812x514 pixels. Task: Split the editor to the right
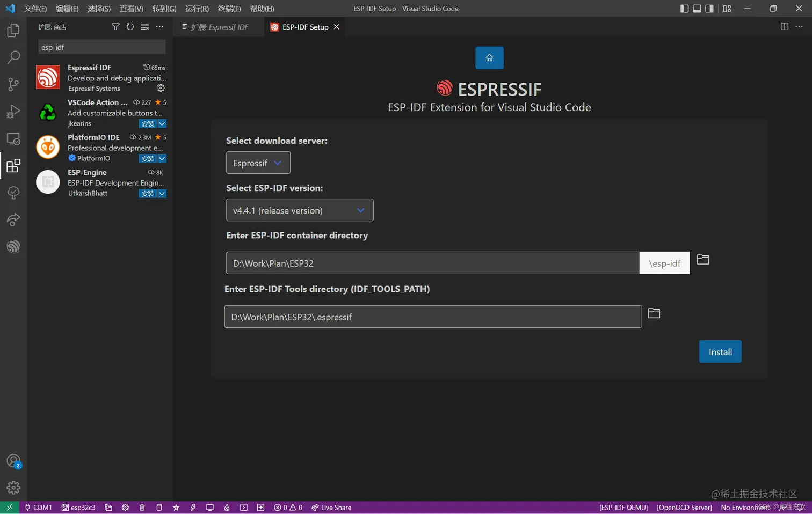click(x=785, y=27)
